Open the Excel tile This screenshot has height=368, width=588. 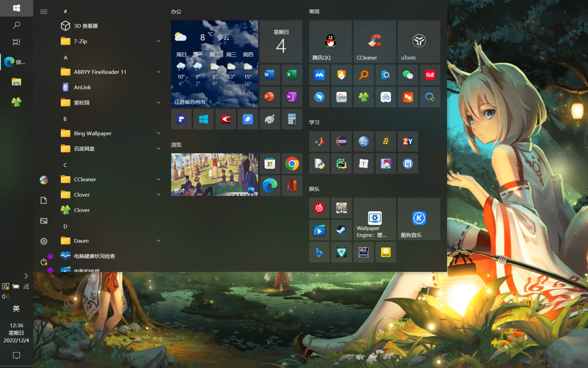pos(292,75)
